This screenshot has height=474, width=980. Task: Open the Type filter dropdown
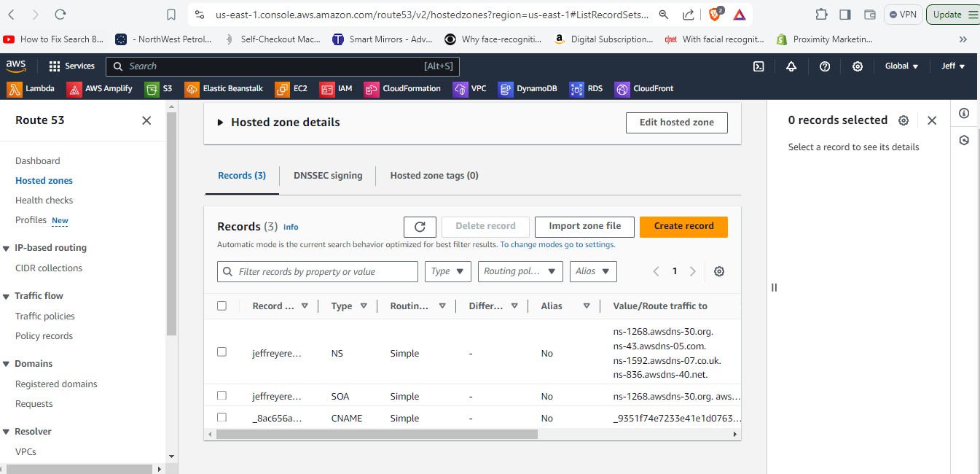tap(447, 271)
